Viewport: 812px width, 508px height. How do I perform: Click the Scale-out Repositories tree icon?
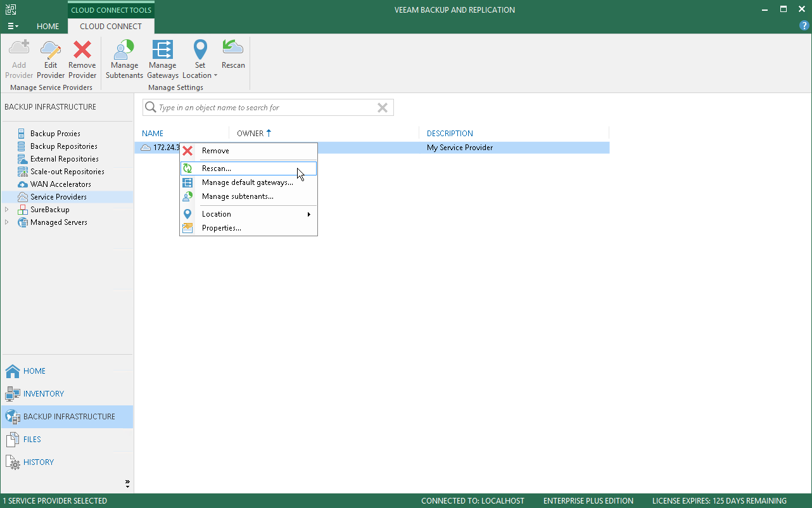(x=23, y=172)
